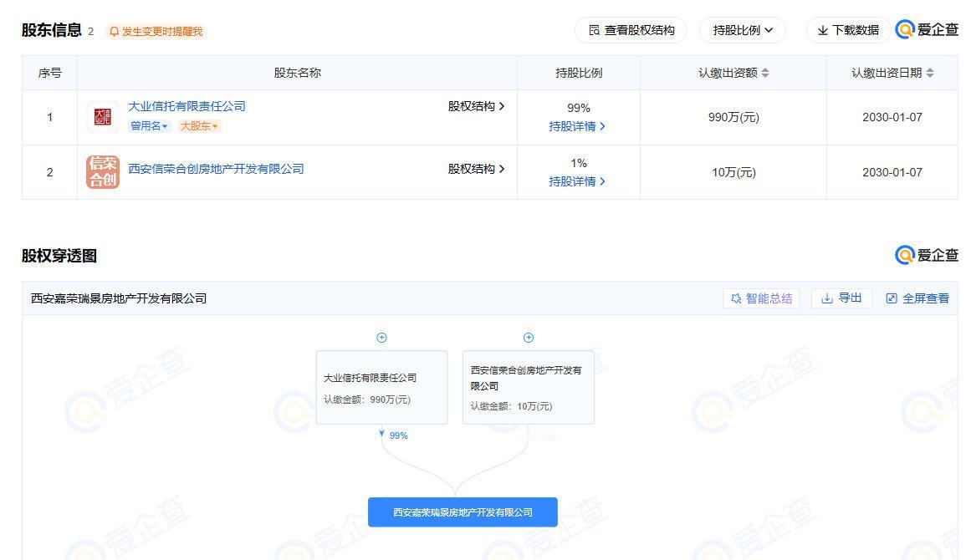Open 股权结构 for 西安信荣合创 row
The height and width of the screenshot is (560, 966).
click(476, 169)
